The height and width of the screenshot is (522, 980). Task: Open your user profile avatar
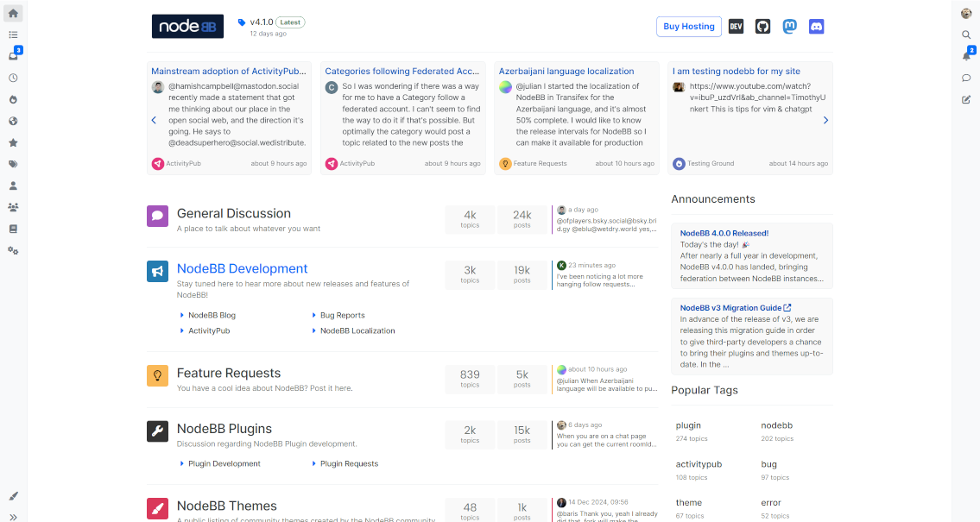pyautogui.click(x=966, y=13)
